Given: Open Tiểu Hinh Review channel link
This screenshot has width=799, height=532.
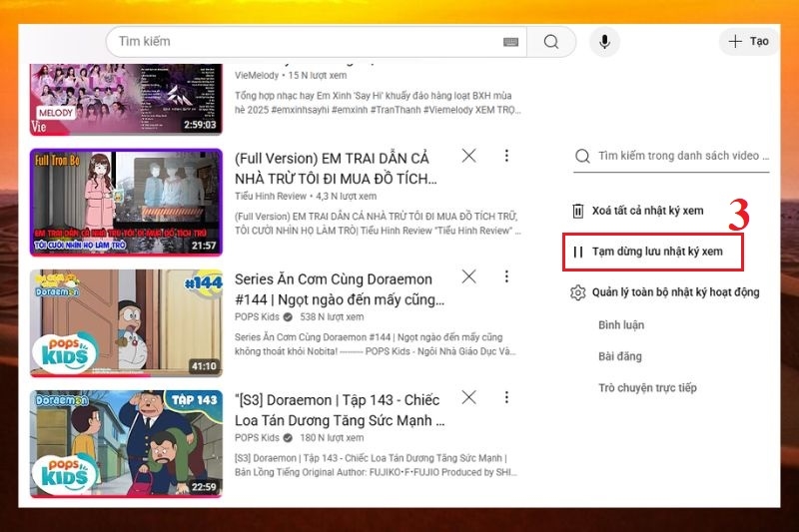Looking at the screenshot, I should click(x=270, y=196).
